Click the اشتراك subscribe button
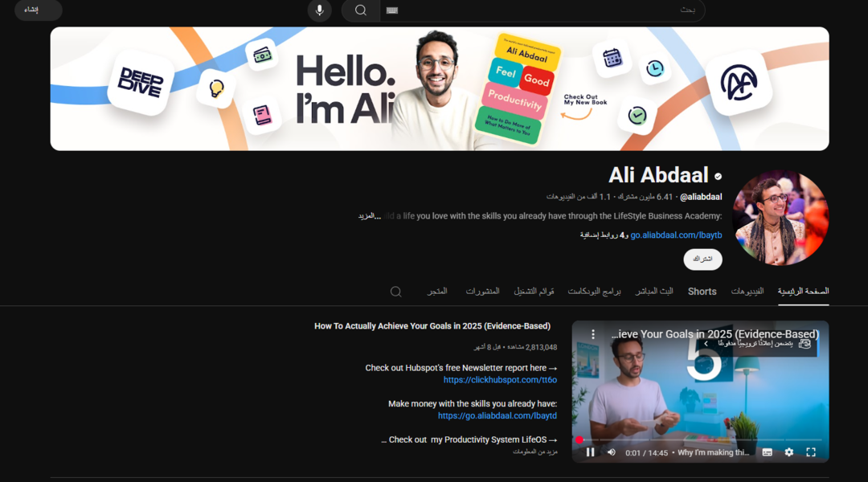Viewport: 868px width, 482px height. tap(702, 259)
